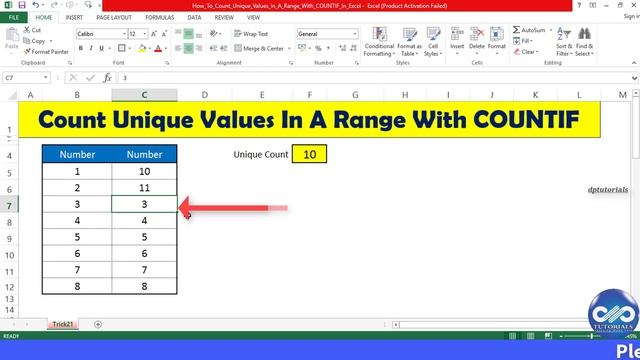Toggle Align Right
The width and height of the screenshot is (640, 360).
point(199,48)
